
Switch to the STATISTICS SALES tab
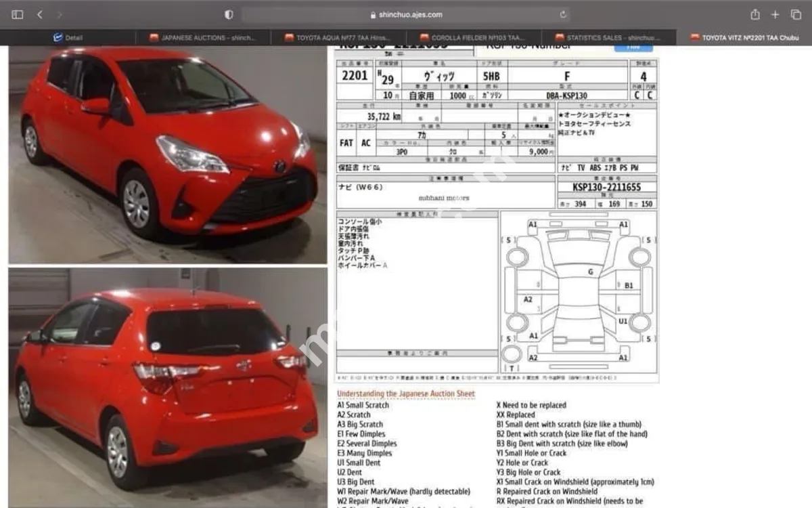point(609,38)
